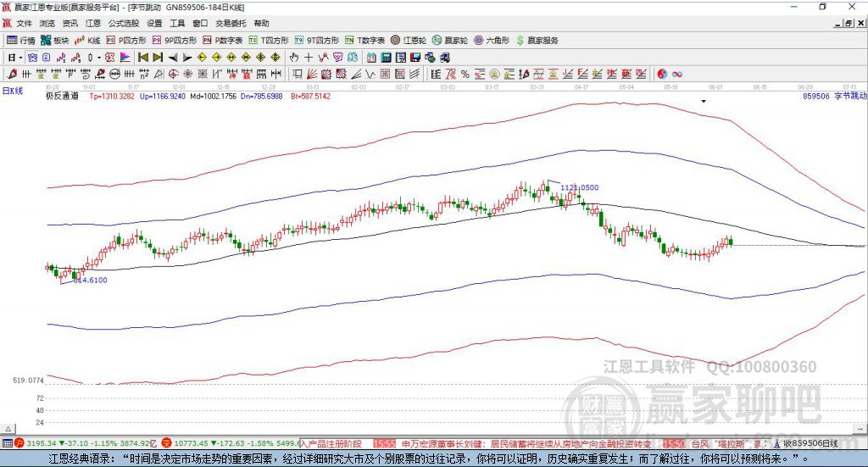The width and height of the screenshot is (868, 467).
Task: Click the floppy disk save icon
Action: coord(415,58)
